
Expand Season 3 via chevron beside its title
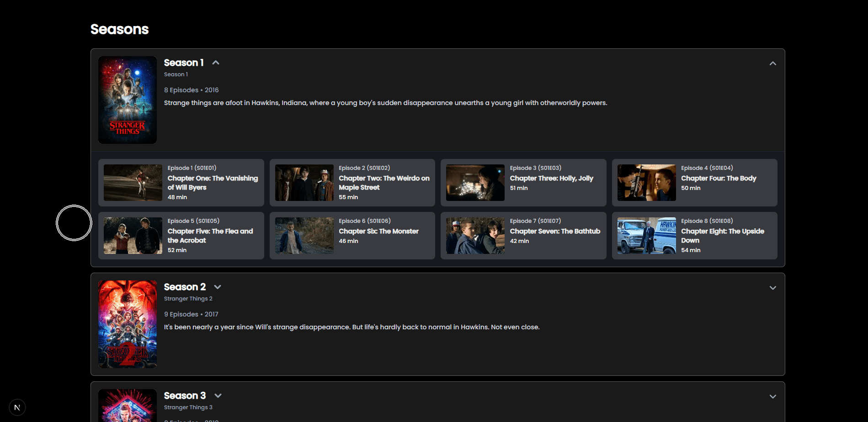[x=218, y=396]
